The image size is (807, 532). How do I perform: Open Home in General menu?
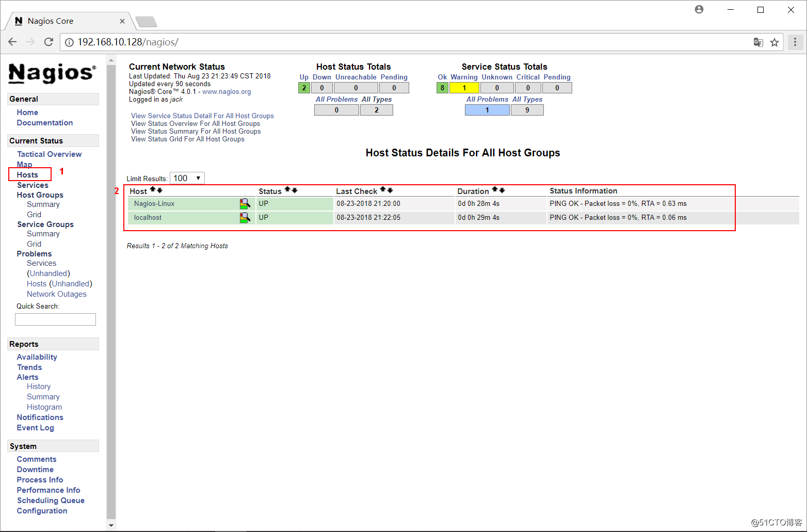pos(27,112)
